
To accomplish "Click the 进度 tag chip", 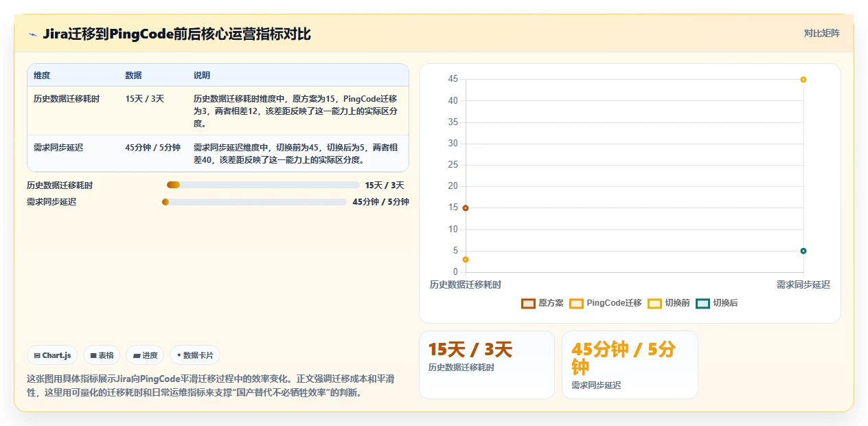I will tap(145, 355).
